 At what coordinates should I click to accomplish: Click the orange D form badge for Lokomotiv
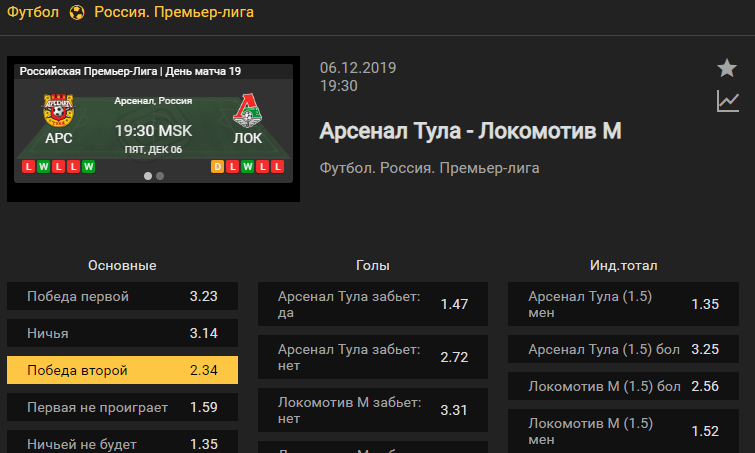click(217, 167)
